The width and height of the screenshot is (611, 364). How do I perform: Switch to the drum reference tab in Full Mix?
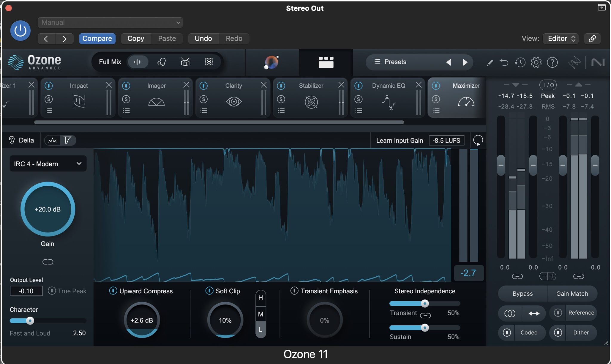[x=185, y=61]
